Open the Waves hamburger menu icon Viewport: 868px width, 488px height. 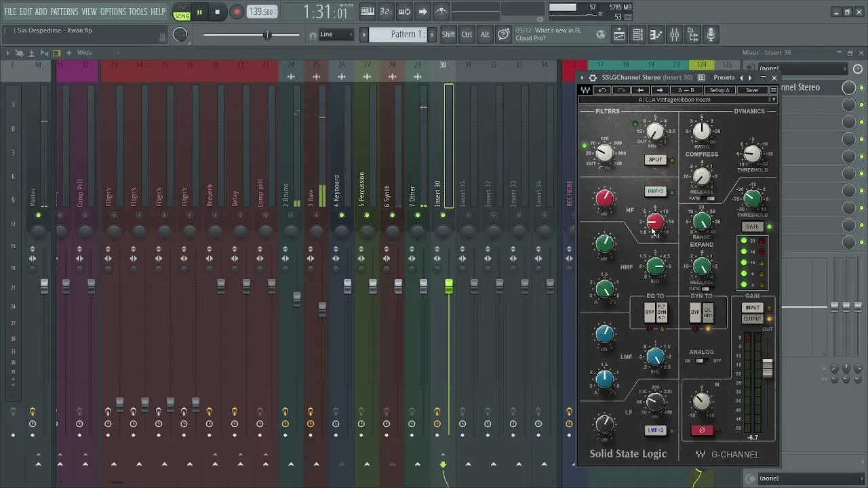(773, 90)
